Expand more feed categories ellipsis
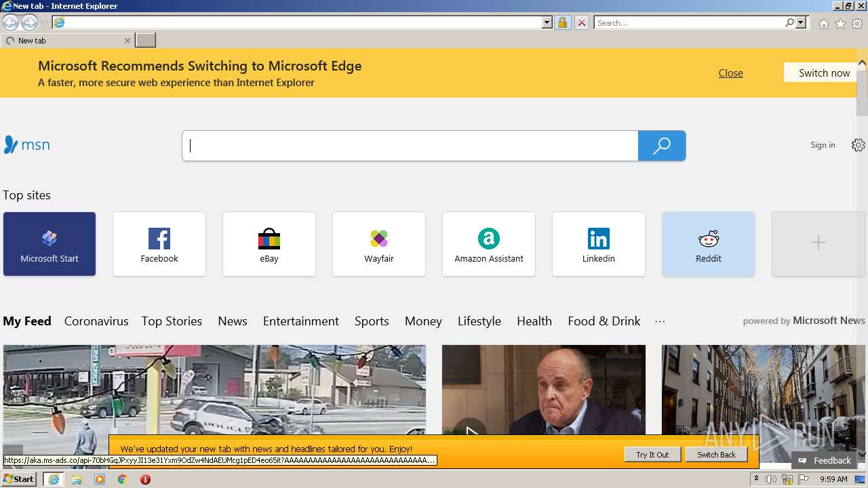Screen dimensions: 868x488 click(x=660, y=321)
